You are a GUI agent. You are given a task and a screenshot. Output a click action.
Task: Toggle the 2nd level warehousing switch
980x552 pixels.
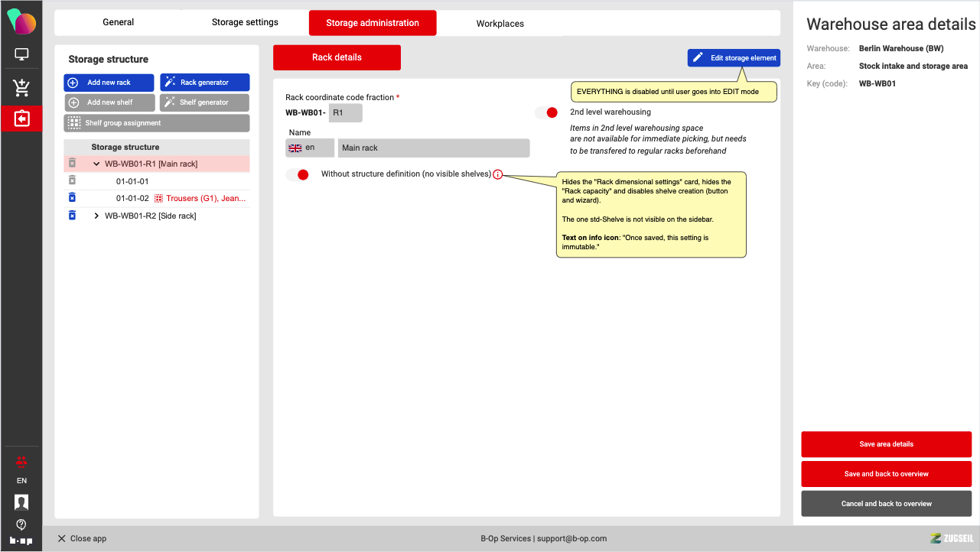547,112
